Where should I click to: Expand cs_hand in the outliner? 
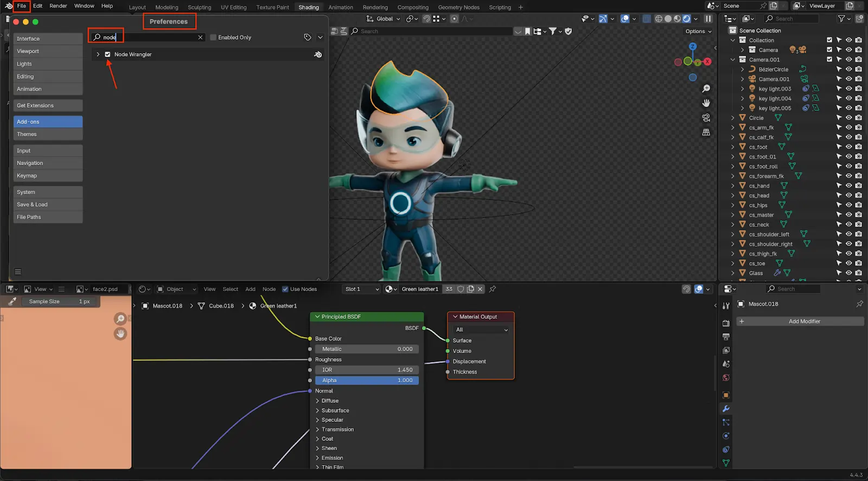tap(733, 186)
